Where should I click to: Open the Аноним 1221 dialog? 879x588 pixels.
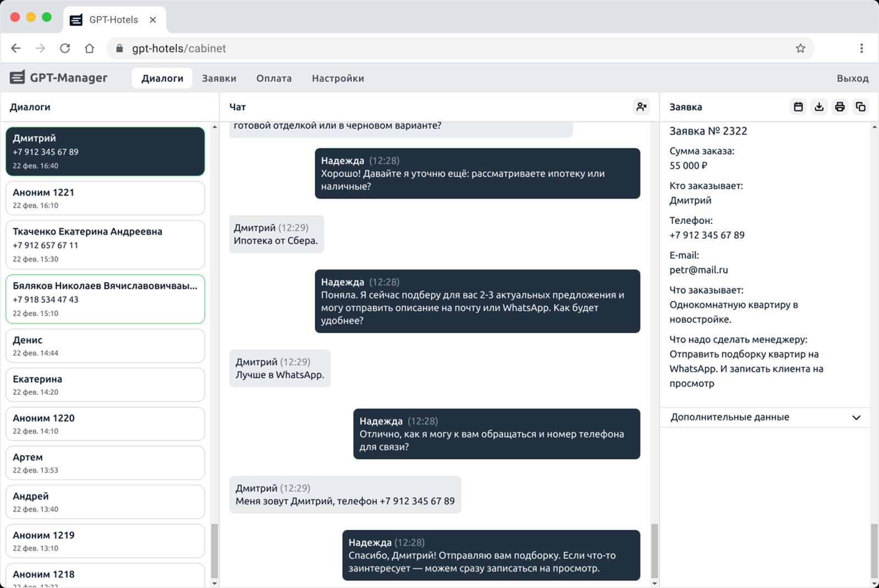pos(105,198)
